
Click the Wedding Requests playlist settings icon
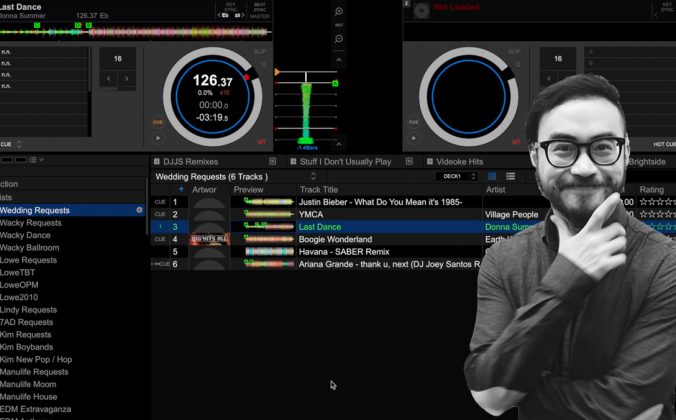click(139, 210)
